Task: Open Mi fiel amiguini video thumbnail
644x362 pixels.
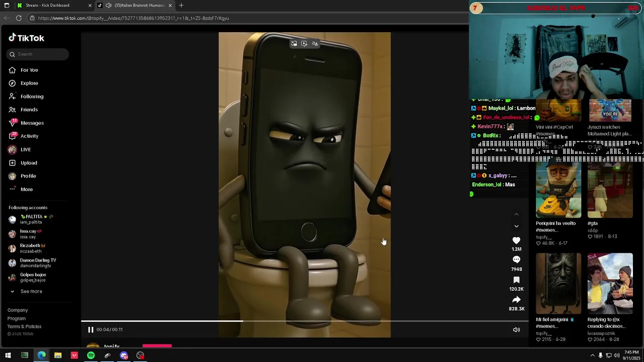Action: [x=558, y=284]
